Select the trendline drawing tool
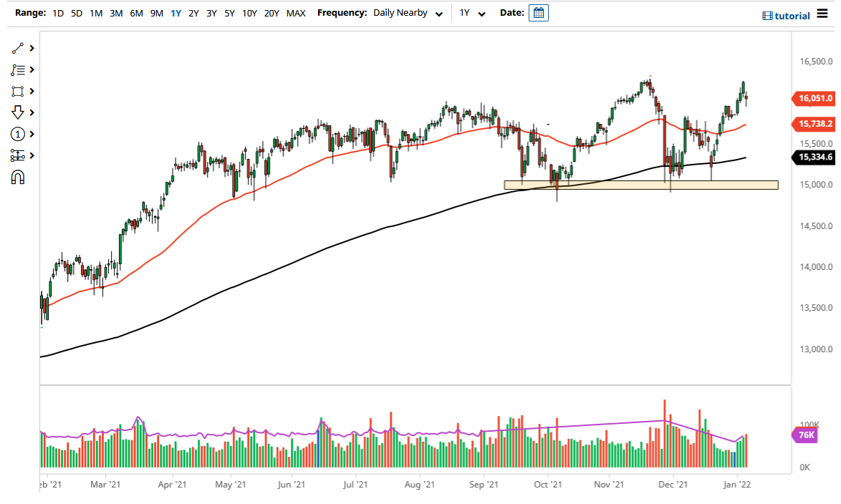Viewport: 841px width, 504px height. (x=17, y=48)
